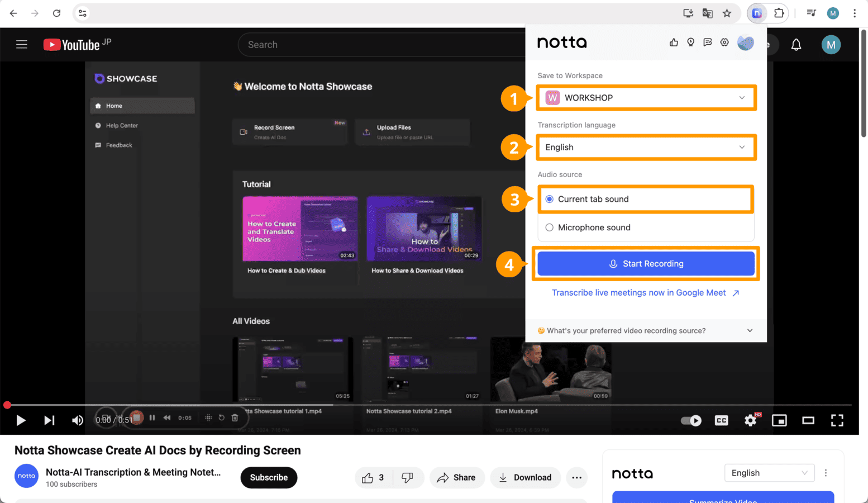Open Transcribe live meetings in Google Meet link
Viewport: 868px width, 503px height.
pyautogui.click(x=645, y=293)
